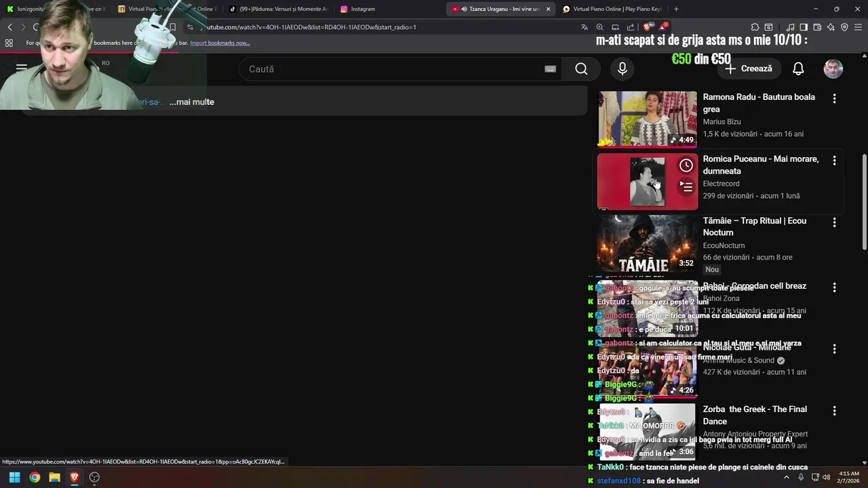This screenshot has width=868, height=488.
Task: Open Ramona Radu video thumbnail
Action: coord(647,119)
